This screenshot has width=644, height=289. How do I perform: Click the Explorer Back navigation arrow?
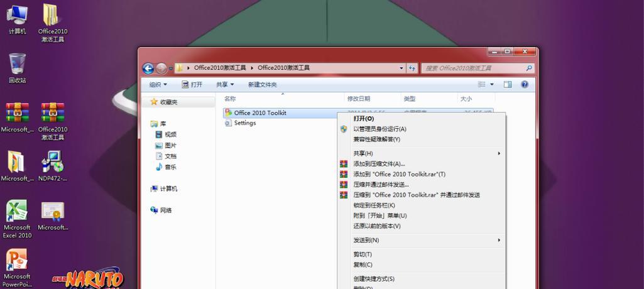pos(148,68)
